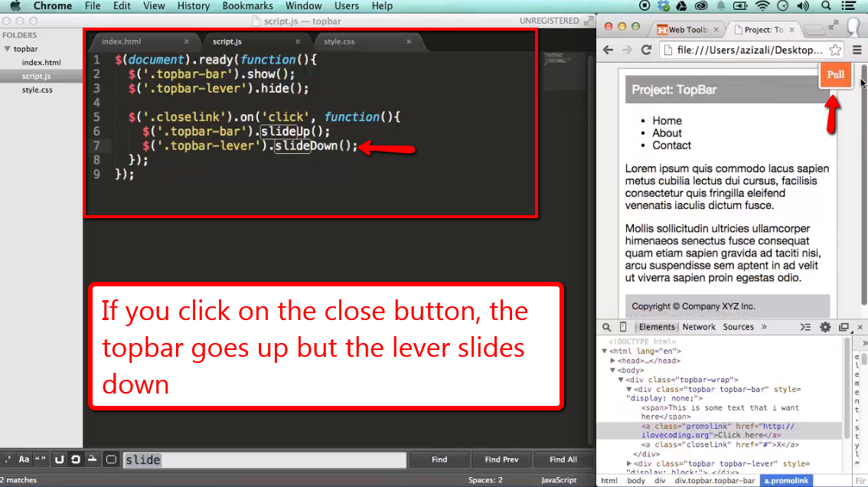
Task: Close the script.js editor tab
Action: click(x=298, y=41)
